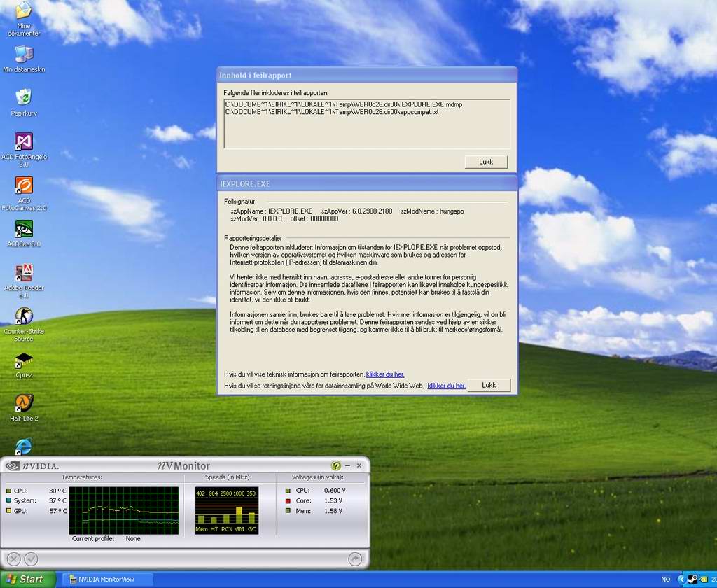
Task: Click the NVIDIA MonitorView taskbar button
Action: click(107, 580)
